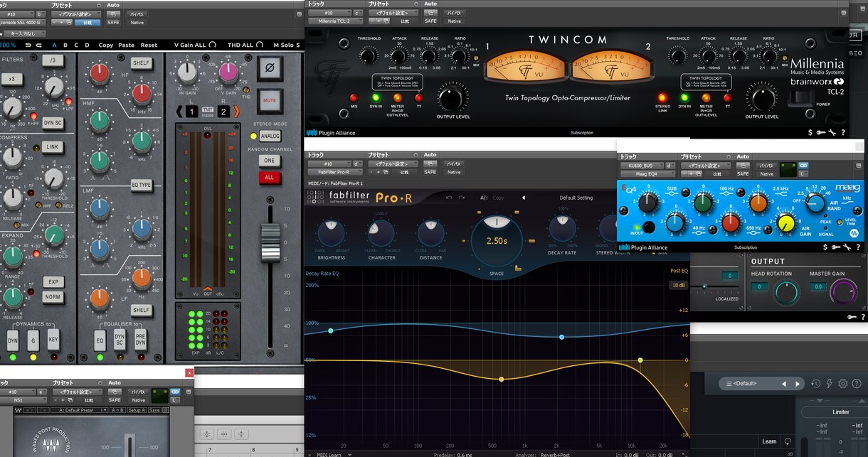Toggle the DYN SC filter button
Screen dimensions: 868x457
(x=52, y=123)
